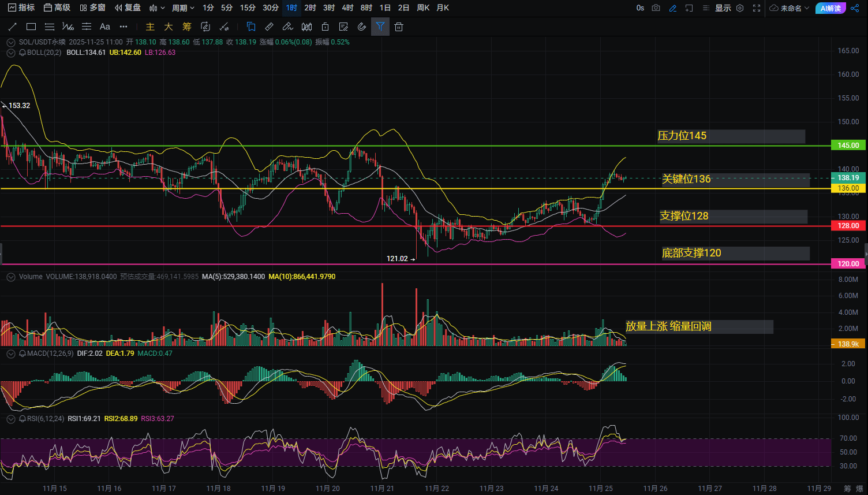This screenshot has width=868, height=495.
Task: Choose the text annotation tool (Aa)
Action: [x=104, y=27]
